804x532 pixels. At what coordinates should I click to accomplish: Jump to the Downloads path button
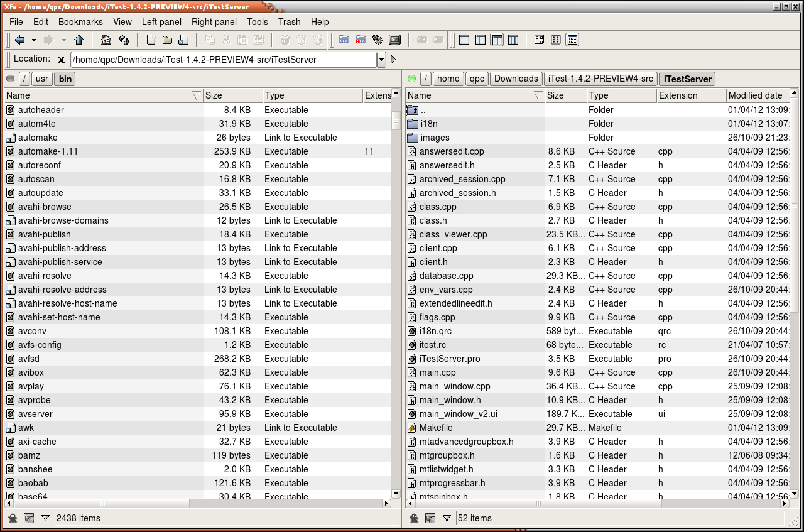515,79
